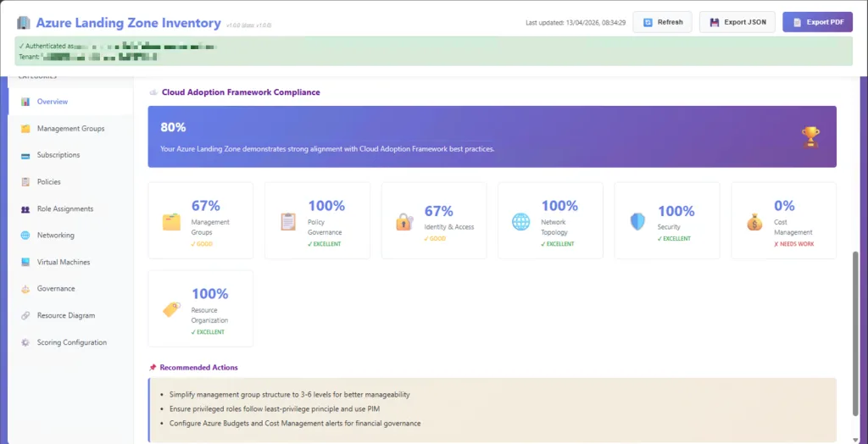Select Virtual Machines from sidebar
868x444 pixels.
coord(64,262)
